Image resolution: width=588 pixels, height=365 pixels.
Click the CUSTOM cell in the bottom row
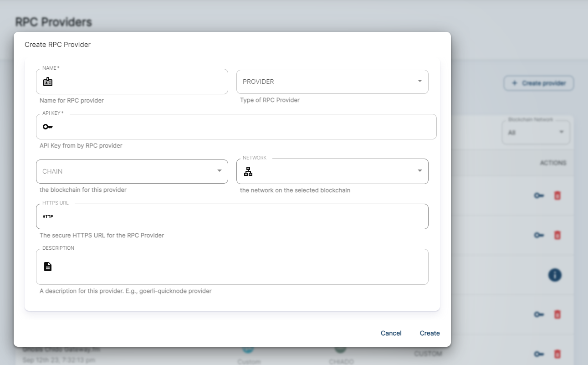coord(428,354)
